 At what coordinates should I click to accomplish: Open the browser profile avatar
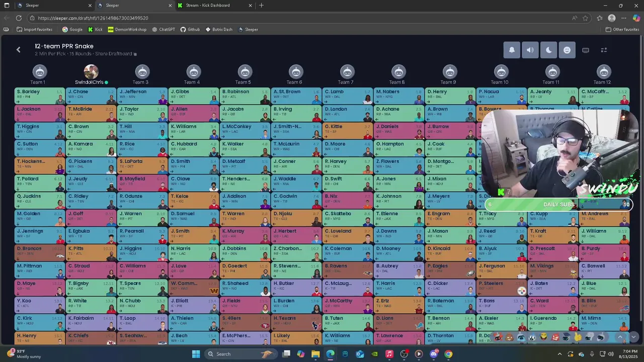612,18
